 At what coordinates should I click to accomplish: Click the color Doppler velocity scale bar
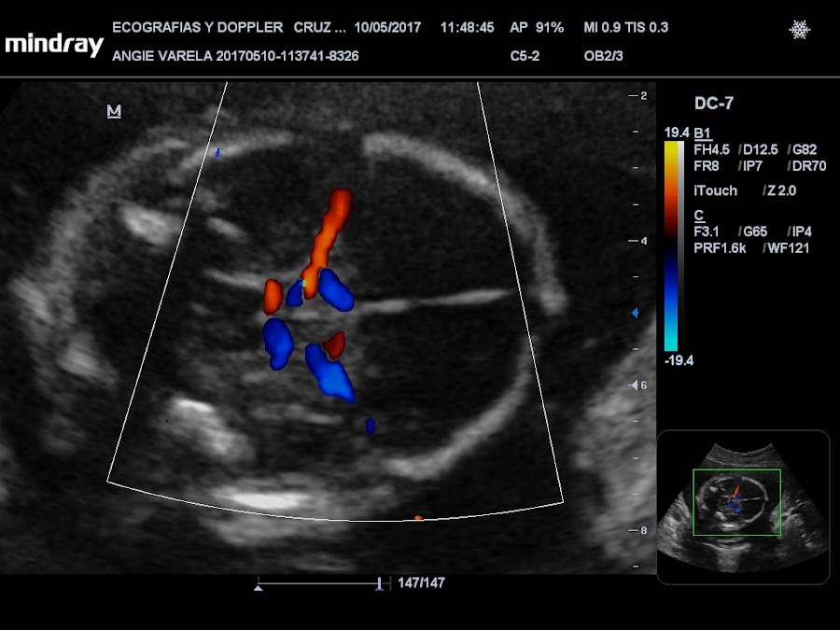[671, 245]
